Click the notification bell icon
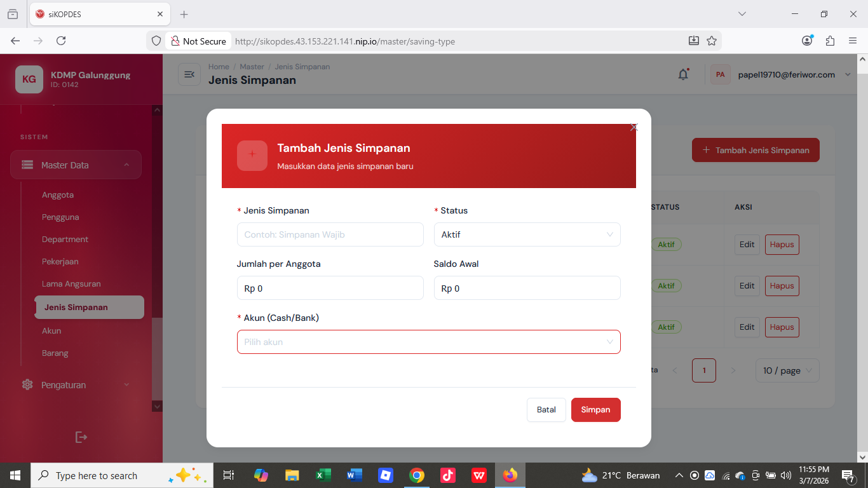The width and height of the screenshot is (868, 488). pos(683,74)
